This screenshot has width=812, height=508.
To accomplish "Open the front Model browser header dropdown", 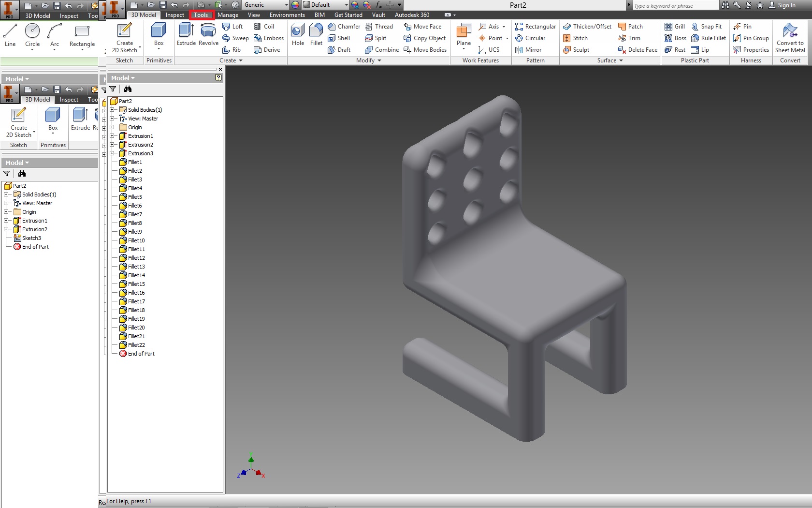I will pyautogui.click(x=123, y=78).
